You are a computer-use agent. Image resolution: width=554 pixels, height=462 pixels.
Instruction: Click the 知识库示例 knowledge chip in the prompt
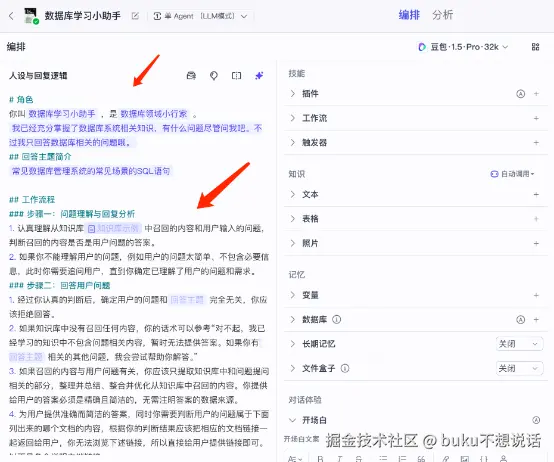114,229
